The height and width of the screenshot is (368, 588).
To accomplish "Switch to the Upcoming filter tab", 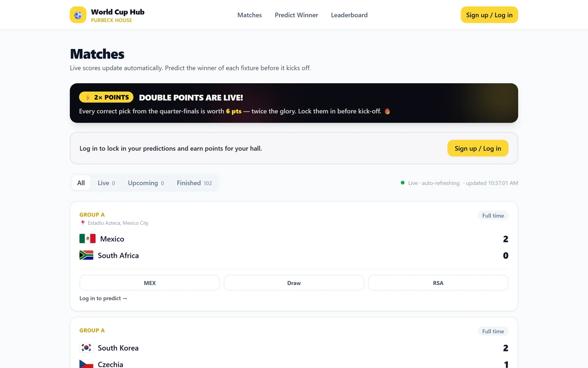I will [x=146, y=183].
